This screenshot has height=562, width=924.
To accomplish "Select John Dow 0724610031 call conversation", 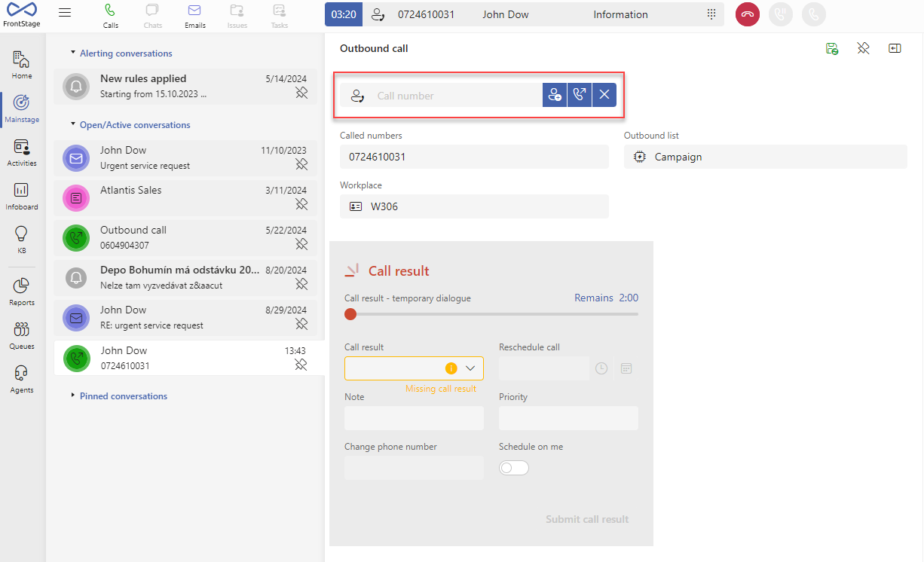I will tap(189, 358).
